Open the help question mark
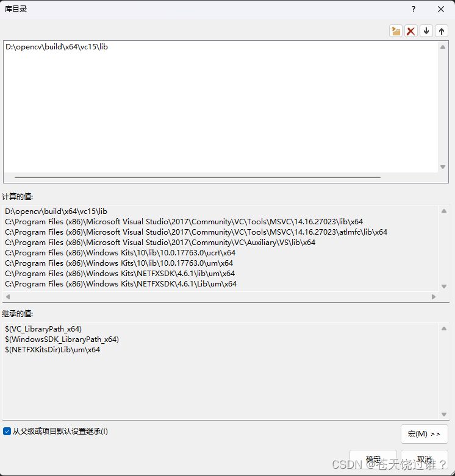The height and width of the screenshot is (476, 455). point(414,9)
